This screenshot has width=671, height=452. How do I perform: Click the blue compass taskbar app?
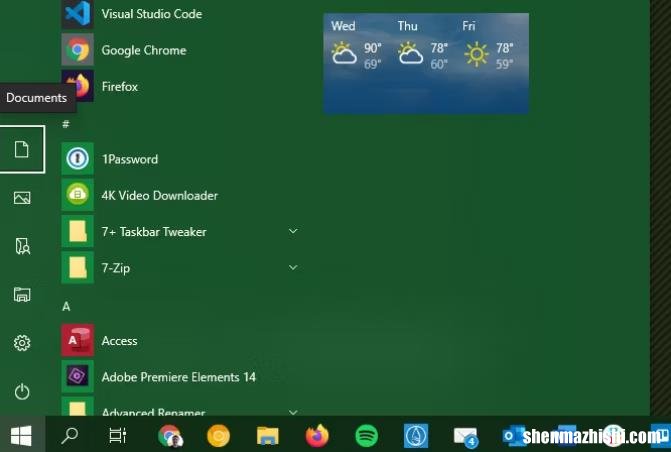click(416, 436)
